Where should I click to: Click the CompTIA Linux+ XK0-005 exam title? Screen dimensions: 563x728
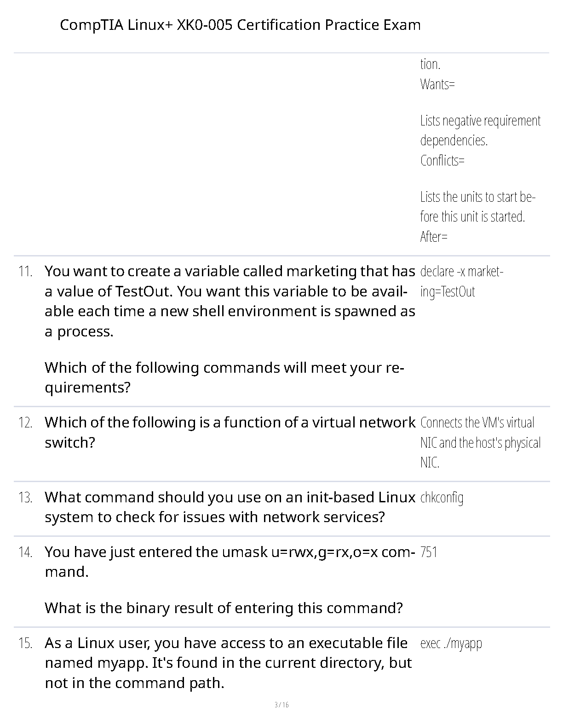(x=240, y=25)
